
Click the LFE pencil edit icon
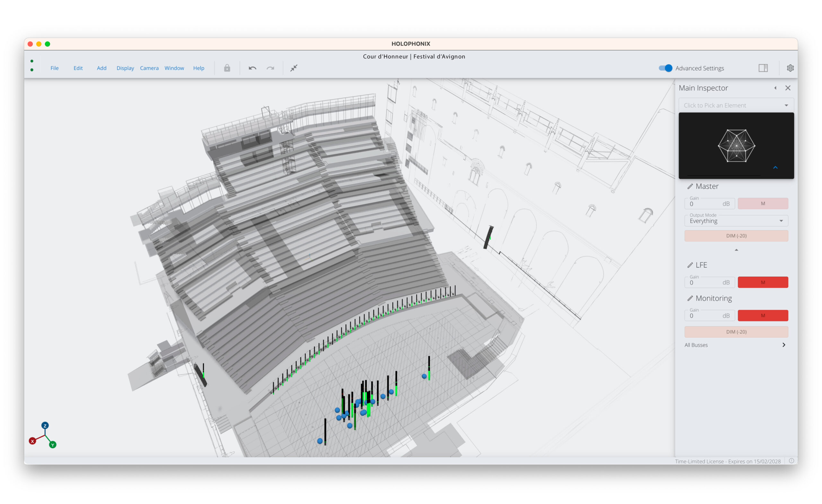tap(690, 265)
